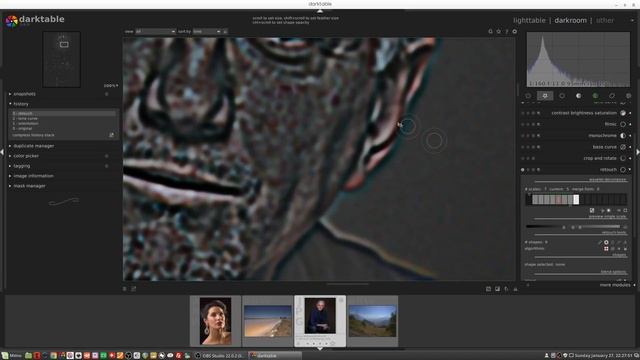This screenshot has height=360, width=640.
Task: Click the create style from history icon
Action: coord(111,135)
